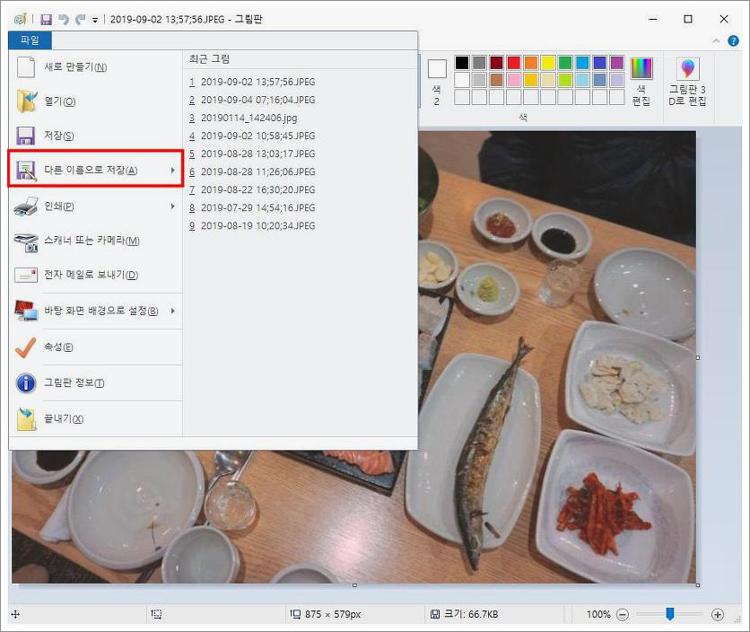Screen dimensions: 750x632
Task: Click the 크기: 66.7KB file size status
Action: (x=464, y=614)
